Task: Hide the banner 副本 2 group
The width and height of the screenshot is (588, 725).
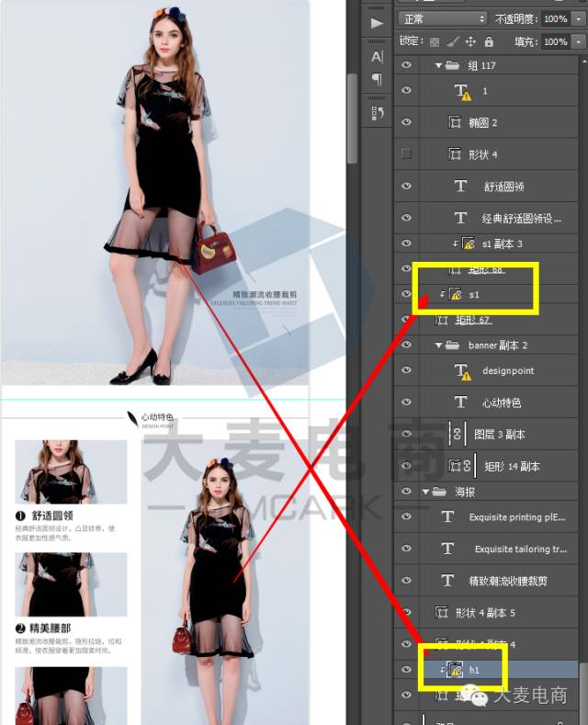Action: [x=406, y=345]
